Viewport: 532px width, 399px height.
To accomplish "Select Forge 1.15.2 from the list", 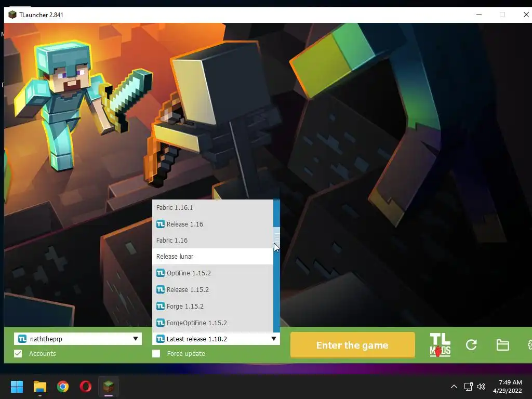I will tap(212, 307).
